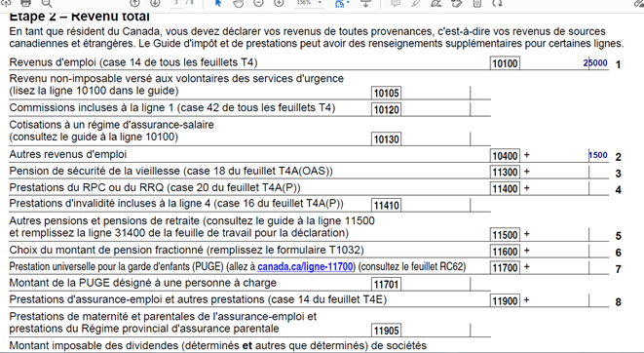Click the line 11701 input field
644x353 pixels.
pos(445,284)
